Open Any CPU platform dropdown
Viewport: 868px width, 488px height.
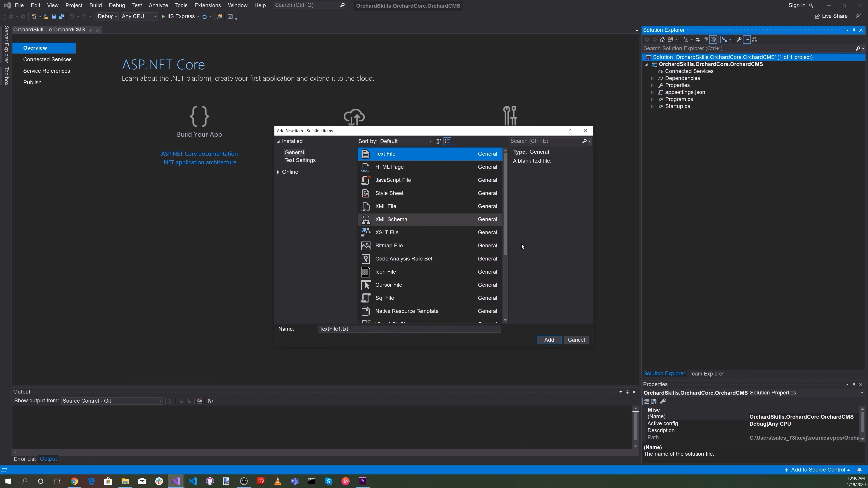point(139,16)
